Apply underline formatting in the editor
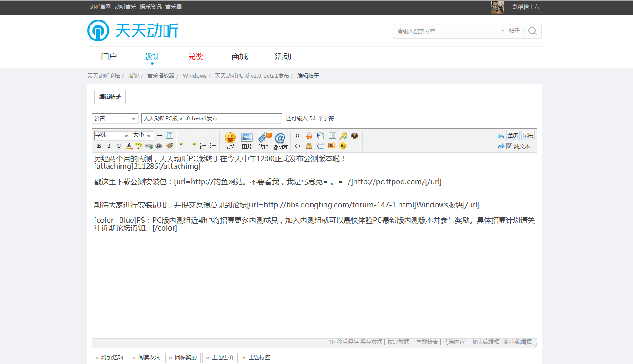 119,146
